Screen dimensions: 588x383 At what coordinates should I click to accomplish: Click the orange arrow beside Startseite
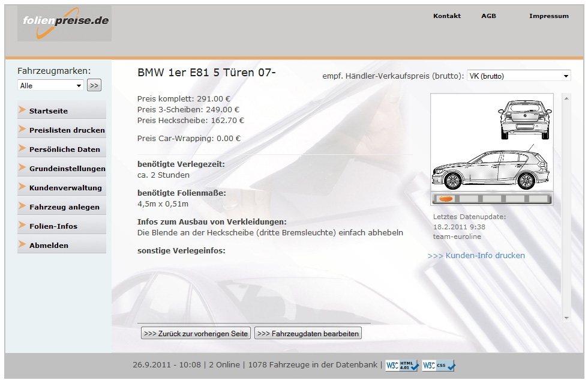point(22,110)
